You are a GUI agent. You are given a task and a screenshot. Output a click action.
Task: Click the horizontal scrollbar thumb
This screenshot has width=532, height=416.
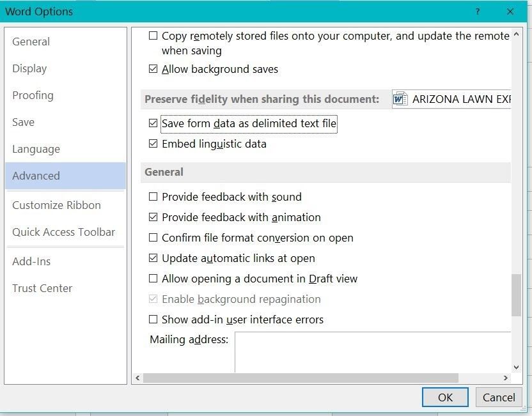click(x=301, y=378)
